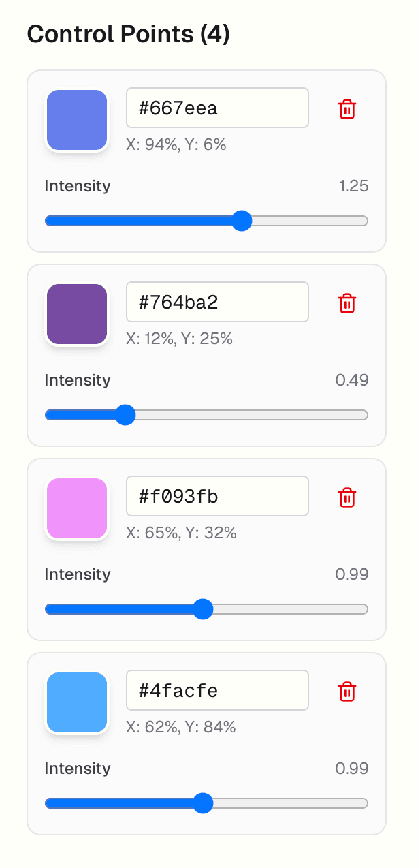Grab the intensity handle of the #f093fb point
The image size is (418, 868).
tap(202, 609)
